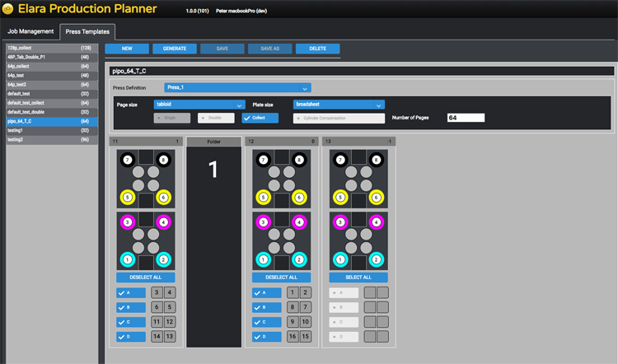This screenshot has height=364, width=618.
Task: Select yellow circle 5 in unit 12
Action: click(264, 197)
